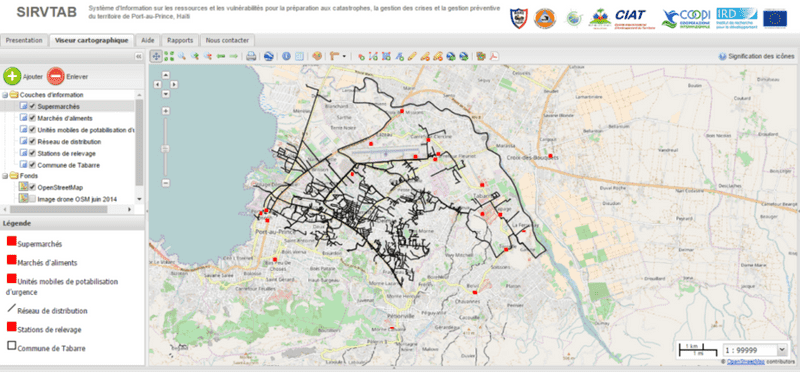Click the COOPI logo
Viewport: 800px width, 372px height.
click(686, 18)
